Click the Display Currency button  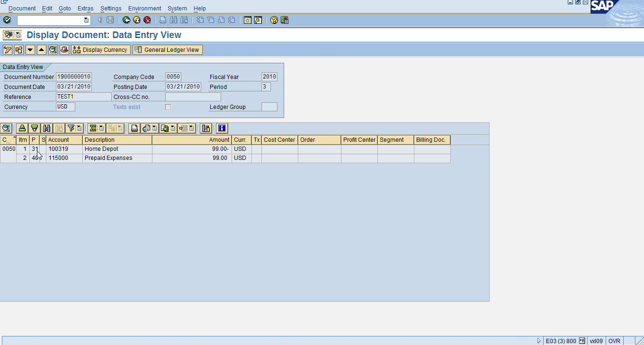pos(100,49)
